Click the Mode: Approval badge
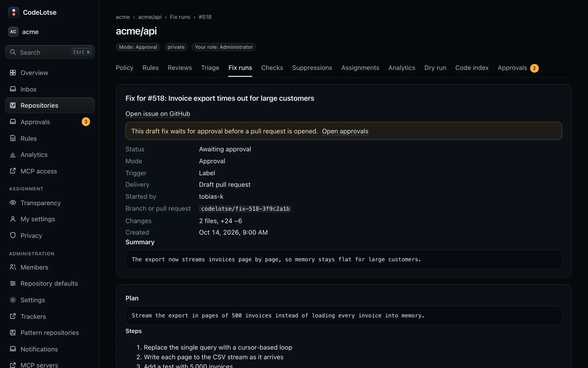The height and width of the screenshot is (368, 588). 138,47
